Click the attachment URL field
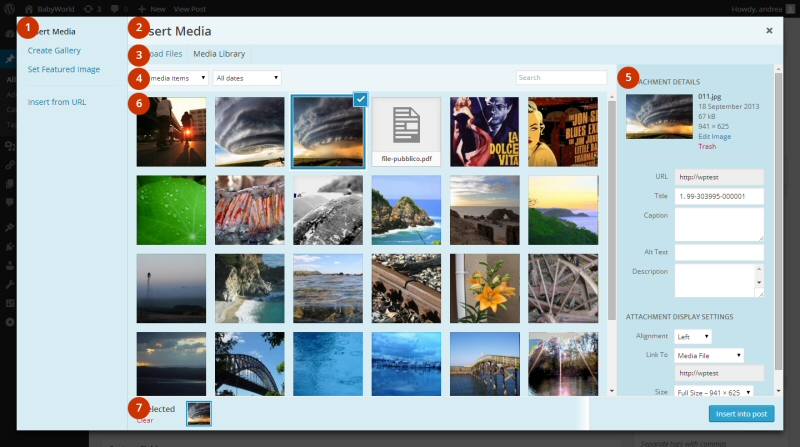The image size is (800, 447). [719, 177]
